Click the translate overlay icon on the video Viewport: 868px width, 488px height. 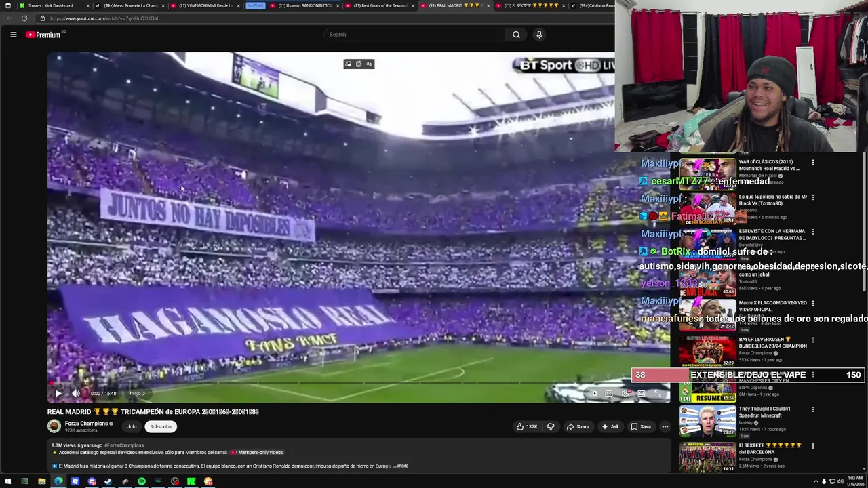[369, 64]
